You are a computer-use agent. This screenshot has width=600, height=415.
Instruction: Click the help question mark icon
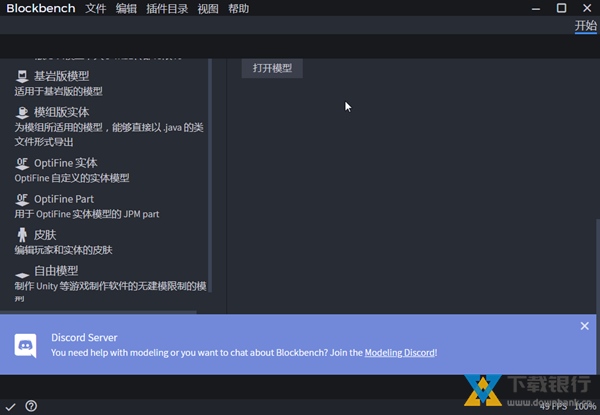[x=31, y=406]
